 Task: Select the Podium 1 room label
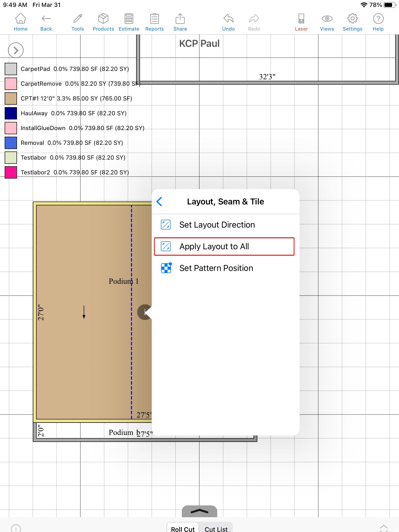pyautogui.click(x=124, y=281)
